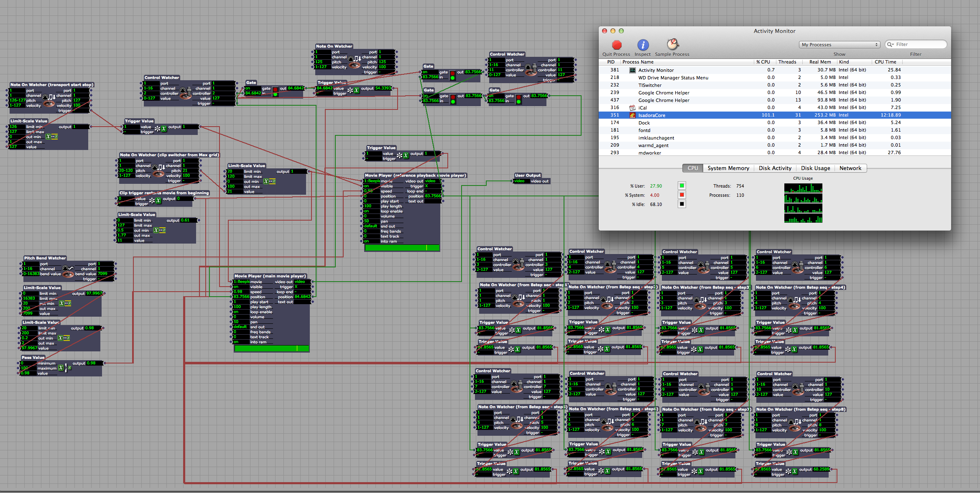
Task: Toggle 'into ram' on value of main movie player
Action: point(241,342)
